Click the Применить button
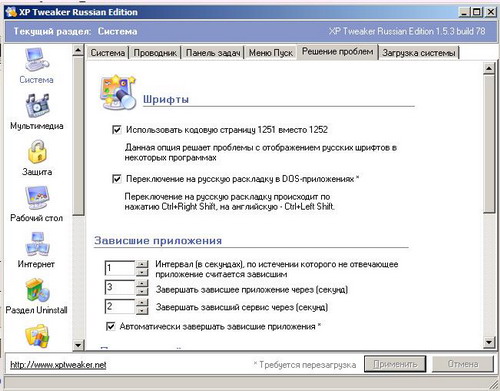500x391 pixels. point(395,364)
